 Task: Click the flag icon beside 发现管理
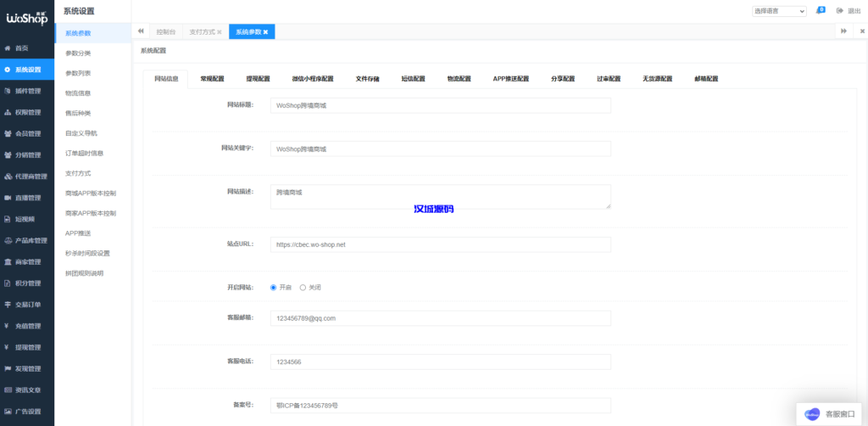click(x=7, y=368)
